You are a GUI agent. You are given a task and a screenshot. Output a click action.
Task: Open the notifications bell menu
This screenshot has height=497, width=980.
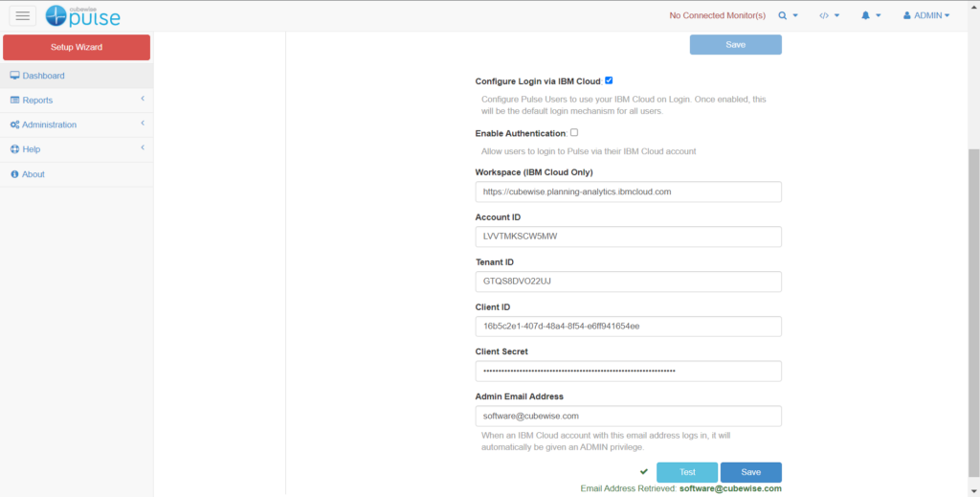(x=871, y=15)
